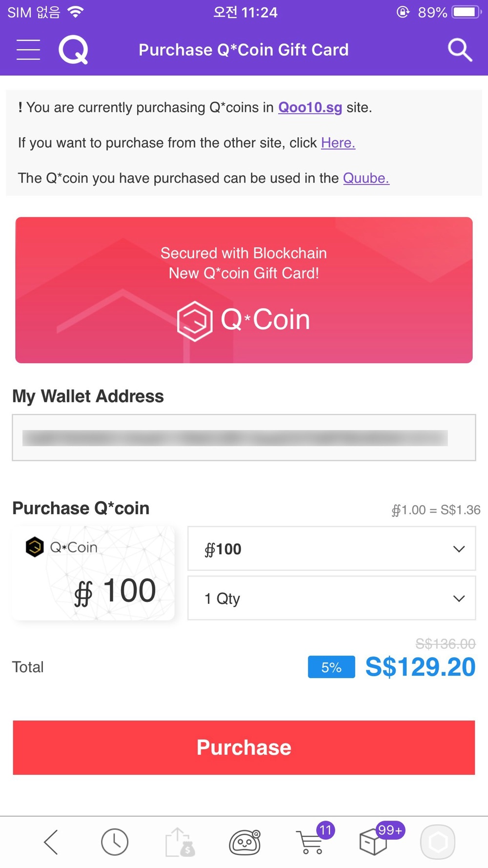Expand the 1 Qty quantity dropdown
The width and height of the screenshot is (488, 868).
click(x=332, y=598)
